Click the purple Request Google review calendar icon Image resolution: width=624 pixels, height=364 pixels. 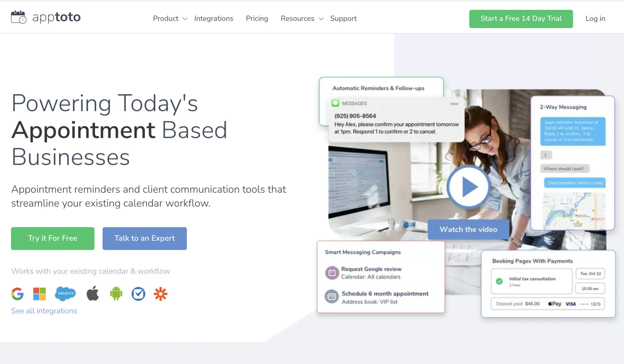[x=331, y=272]
